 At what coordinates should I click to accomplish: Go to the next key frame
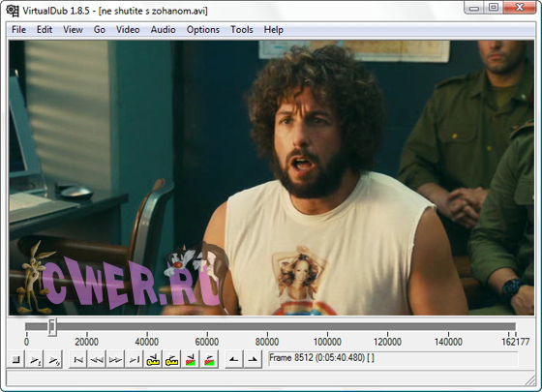point(172,360)
